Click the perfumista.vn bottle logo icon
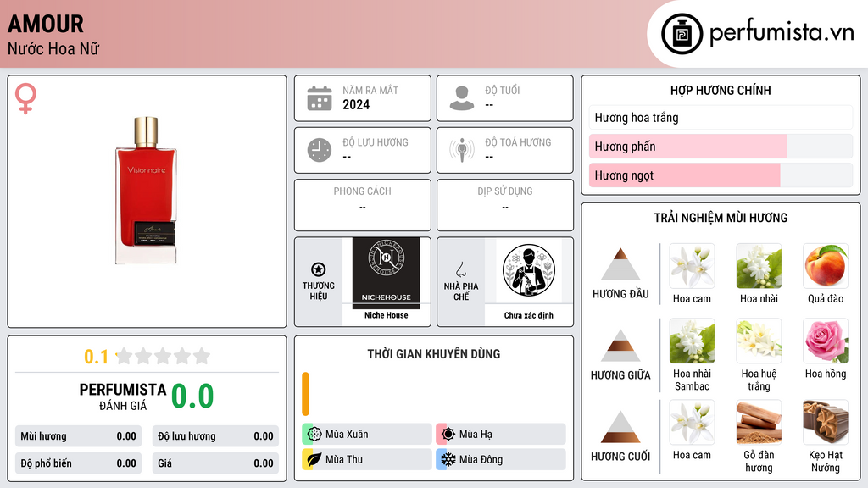This screenshot has height=488, width=868. (682, 34)
